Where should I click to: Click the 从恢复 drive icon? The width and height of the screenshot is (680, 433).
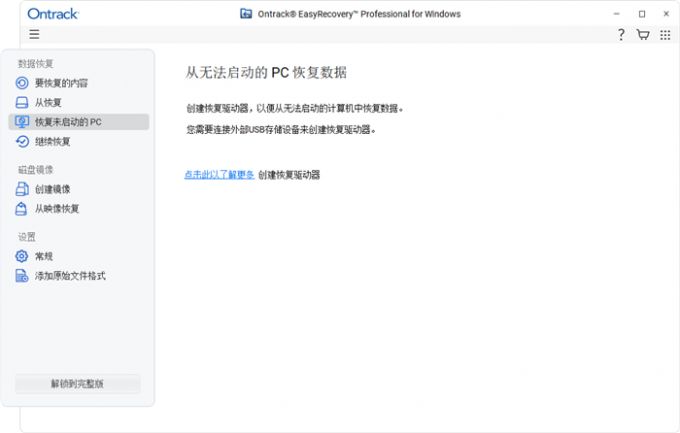(x=22, y=102)
